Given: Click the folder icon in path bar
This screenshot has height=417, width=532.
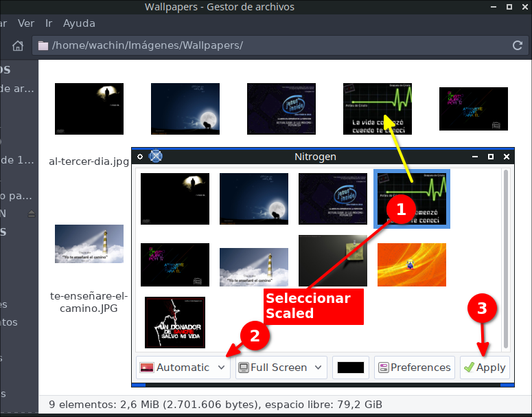Looking at the screenshot, I should coord(43,45).
